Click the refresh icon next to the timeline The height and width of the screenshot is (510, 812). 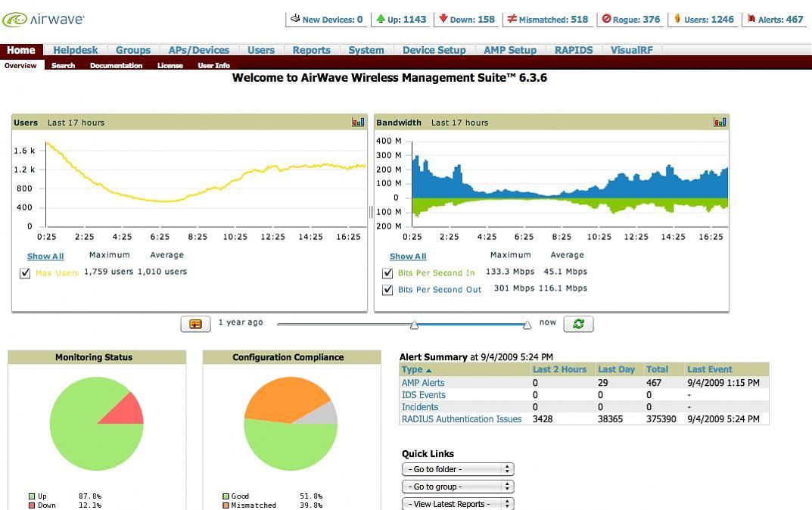[x=579, y=323]
